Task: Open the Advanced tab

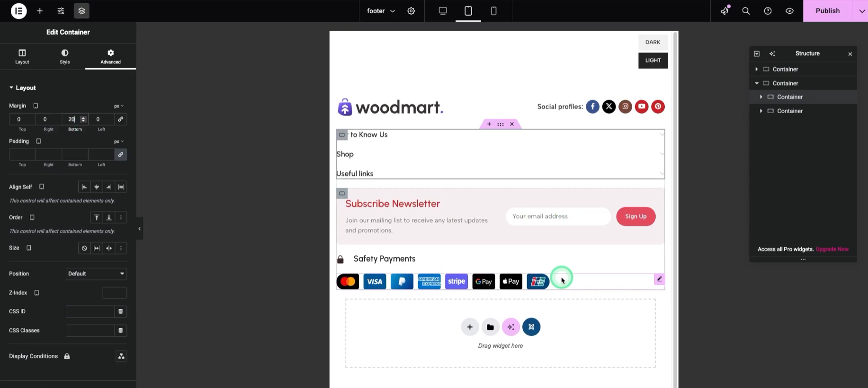Action: pos(110,56)
